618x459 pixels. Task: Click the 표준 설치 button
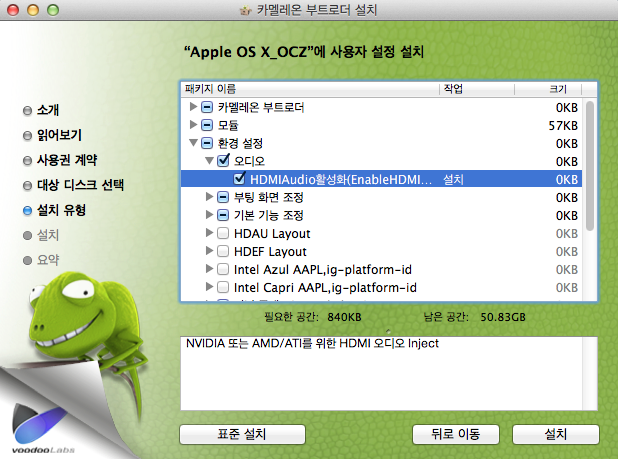242,434
